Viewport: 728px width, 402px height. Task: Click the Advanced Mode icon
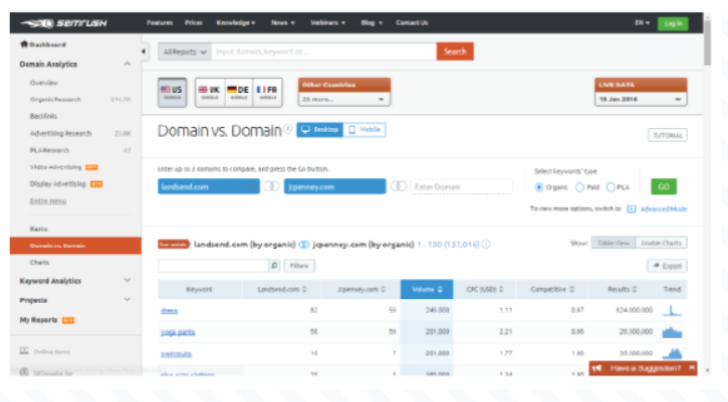[x=631, y=209]
